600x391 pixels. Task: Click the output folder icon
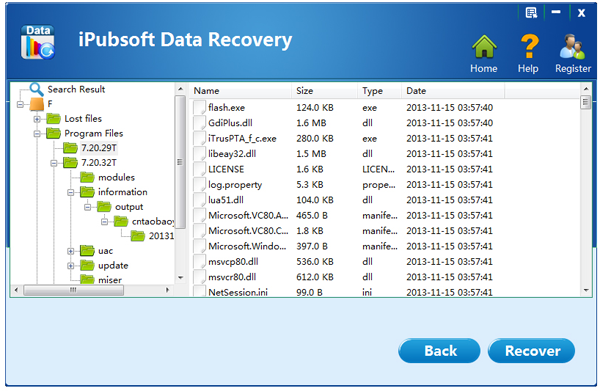(x=104, y=207)
